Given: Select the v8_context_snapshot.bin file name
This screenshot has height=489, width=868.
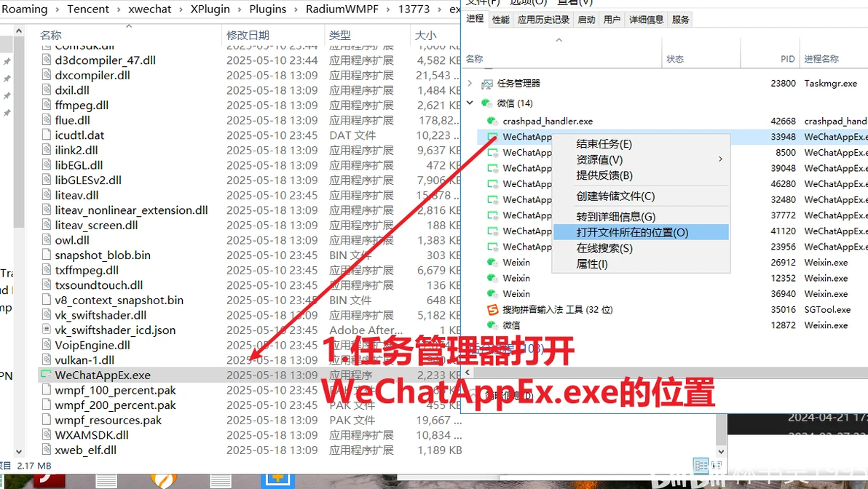Looking at the screenshot, I should (119, 300).
